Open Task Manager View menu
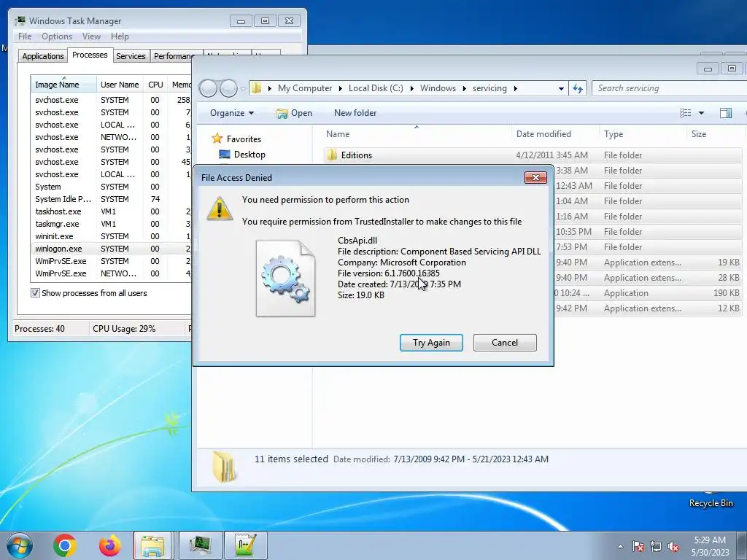Image resolution: width=747 pixels, height=560 pixels. click(x=91, y=36)
